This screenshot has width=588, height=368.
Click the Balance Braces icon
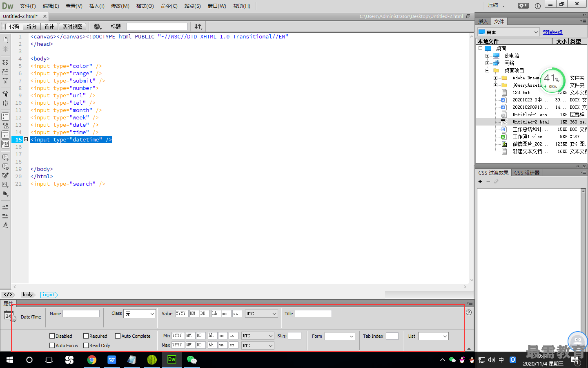coord(5,103)
